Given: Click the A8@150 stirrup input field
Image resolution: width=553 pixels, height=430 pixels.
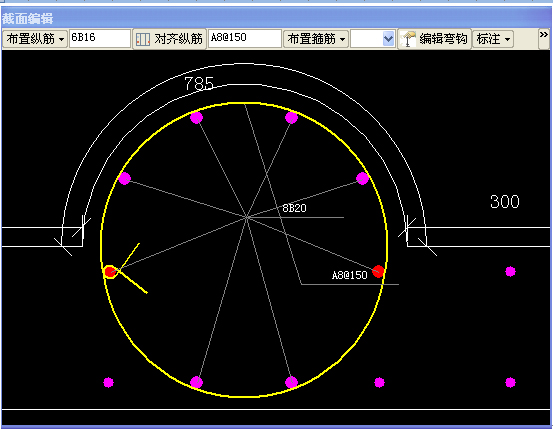Looking at the screenshot, I should (x=245, y=38).
